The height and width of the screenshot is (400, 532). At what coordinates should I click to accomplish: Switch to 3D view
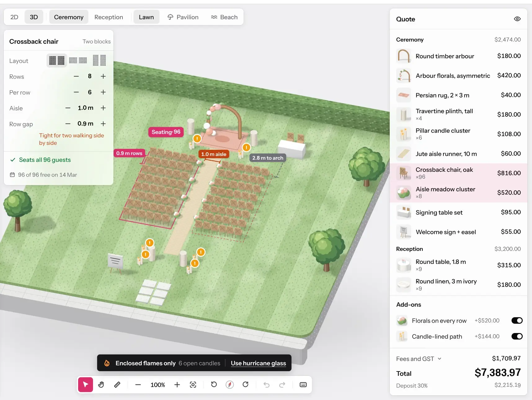coord(34,17)
